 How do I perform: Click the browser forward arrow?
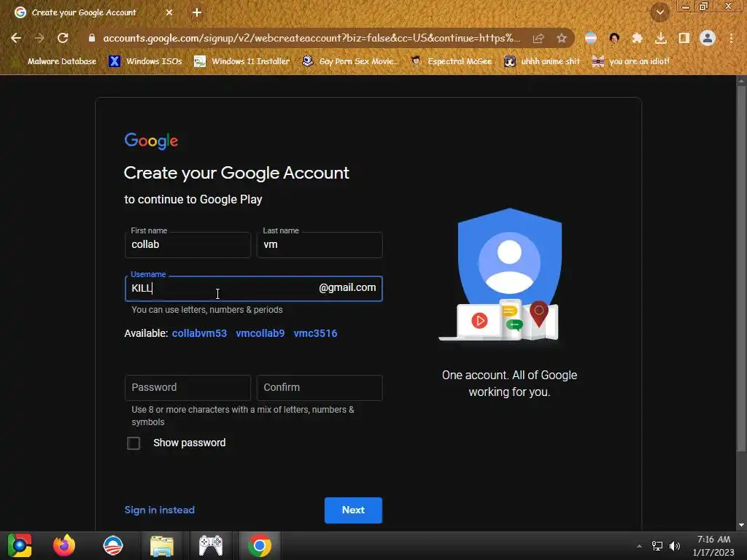pos(39,38)
